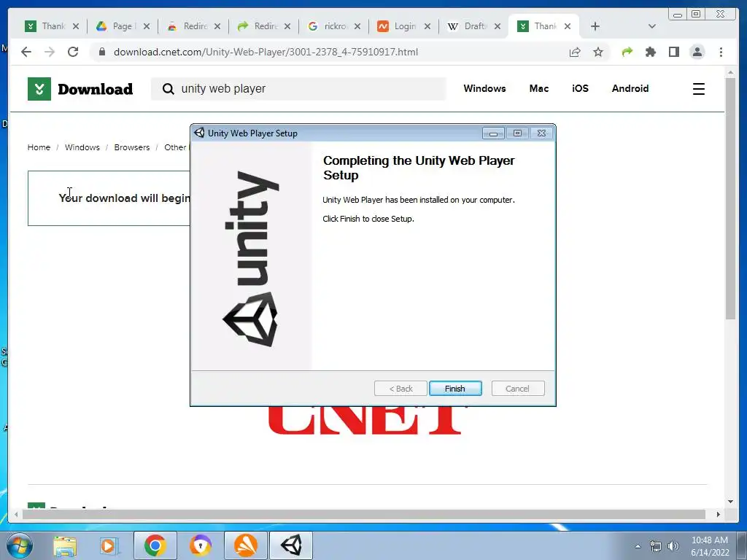
Task: Click the padlock site info icon
Action: [101, 52]
